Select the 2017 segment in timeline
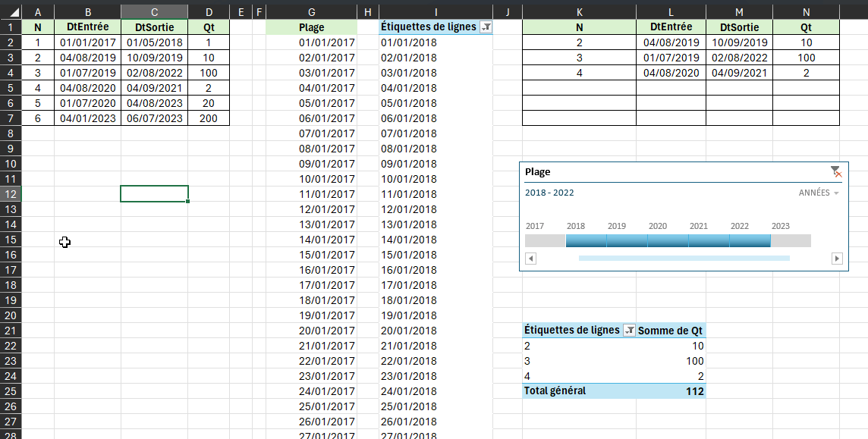The width and height of the screenshot is (868, 439). pos(546,240)
